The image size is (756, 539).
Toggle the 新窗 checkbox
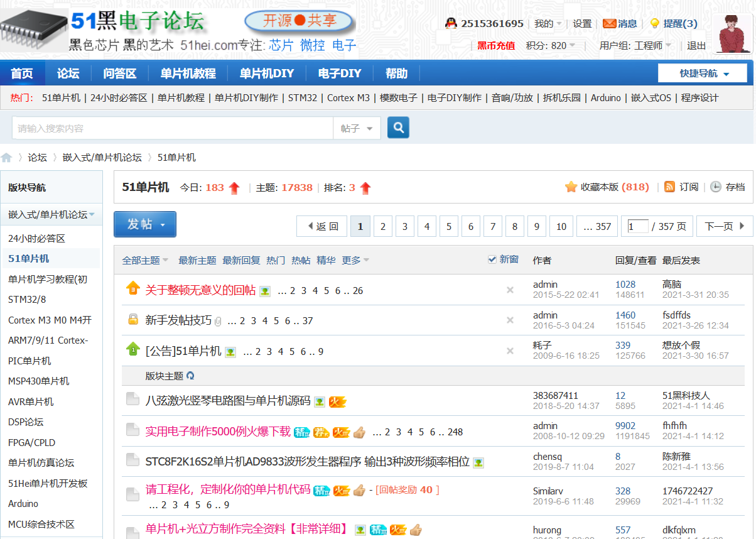coord(492,259)
